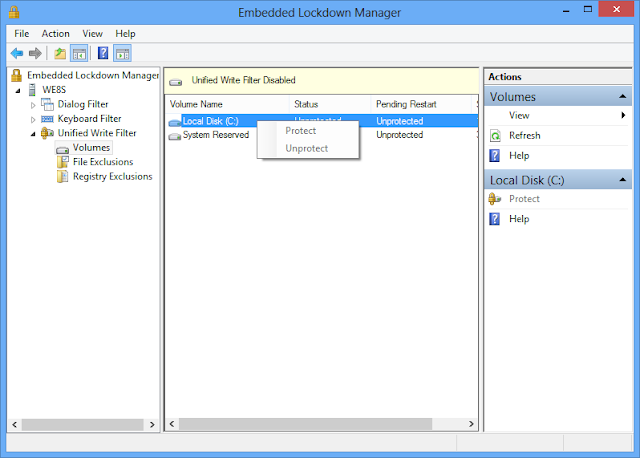This screenshot has height=458, width=640.
Task: Click volume list right scroll arrow
Action: [471, 424]
